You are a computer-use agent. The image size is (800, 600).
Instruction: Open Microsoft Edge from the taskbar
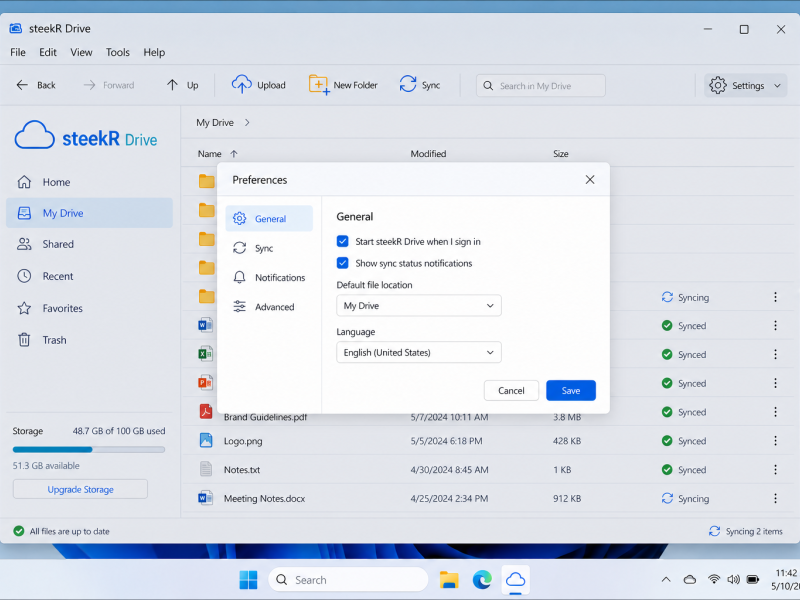[482, 580]
